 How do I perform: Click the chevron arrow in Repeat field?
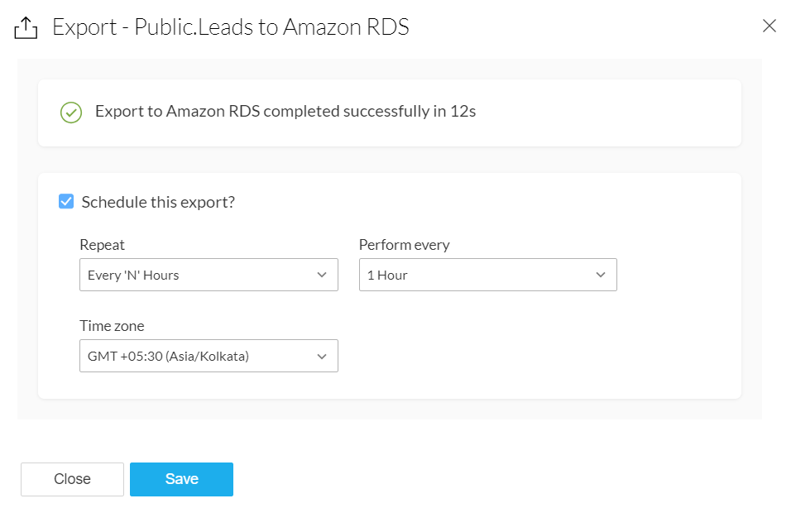[x=322, y=275]
